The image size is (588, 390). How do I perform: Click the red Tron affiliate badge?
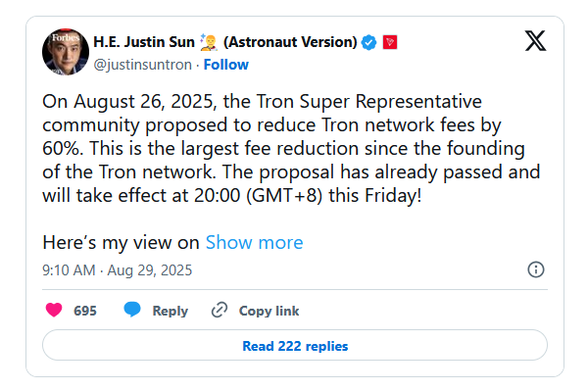tap(390, 42)
